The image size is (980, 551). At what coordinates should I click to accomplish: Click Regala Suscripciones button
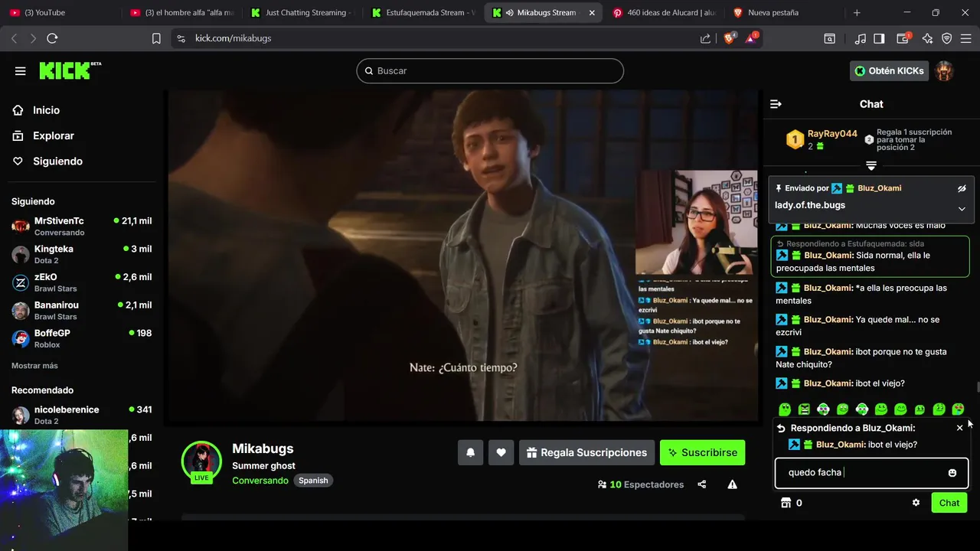point(587,452)
